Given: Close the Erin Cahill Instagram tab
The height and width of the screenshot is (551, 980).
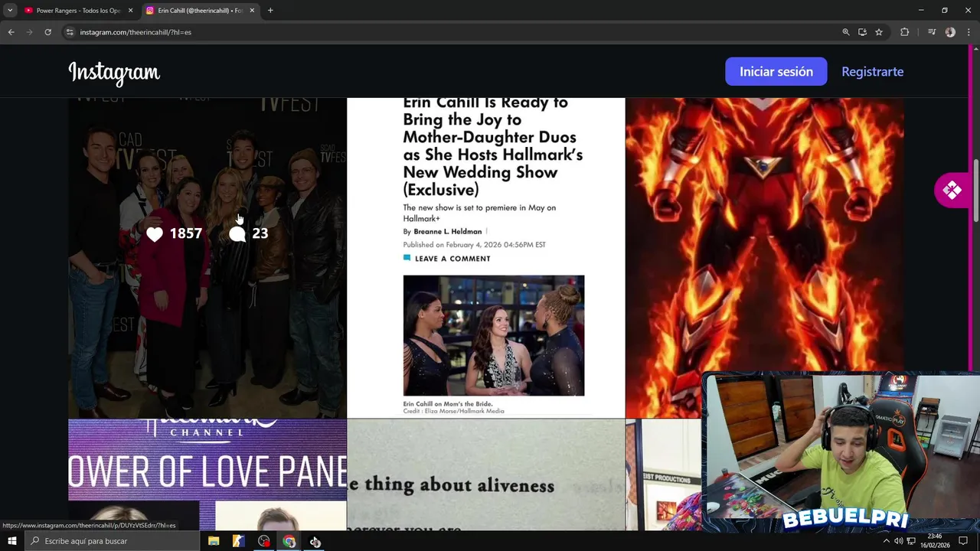Looking at the screenshot, I should (252, 11).
